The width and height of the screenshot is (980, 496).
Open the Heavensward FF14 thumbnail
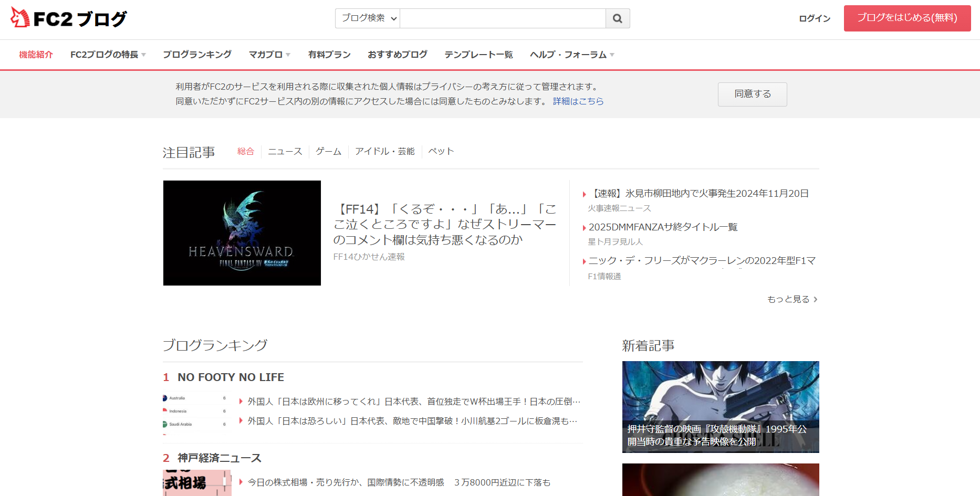click(242, 233)
